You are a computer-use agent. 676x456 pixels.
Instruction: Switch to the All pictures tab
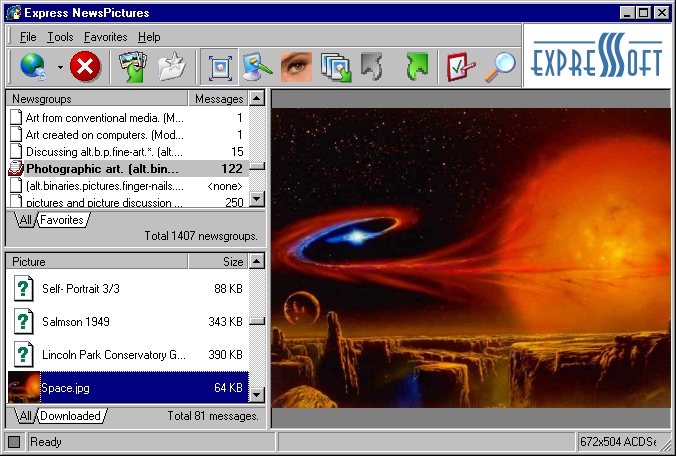(25, 416)
